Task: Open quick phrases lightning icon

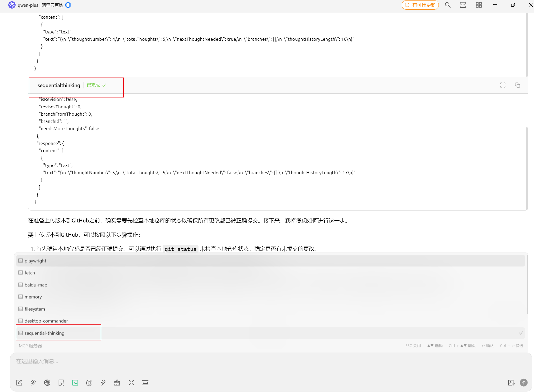Action: (103, 383)
